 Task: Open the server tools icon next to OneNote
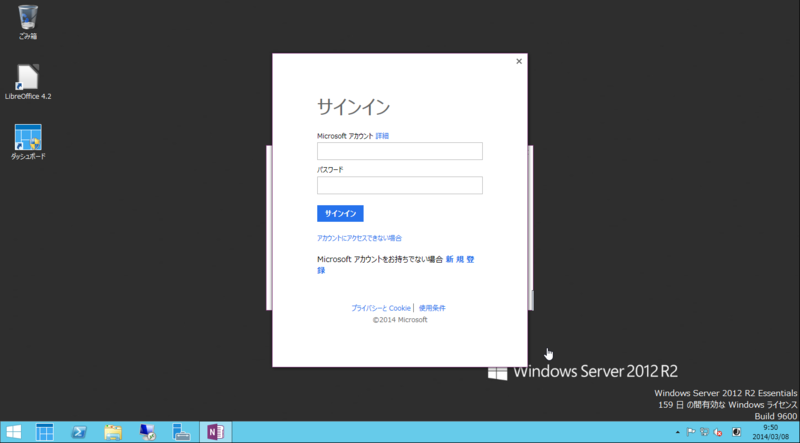coord(181,432)
